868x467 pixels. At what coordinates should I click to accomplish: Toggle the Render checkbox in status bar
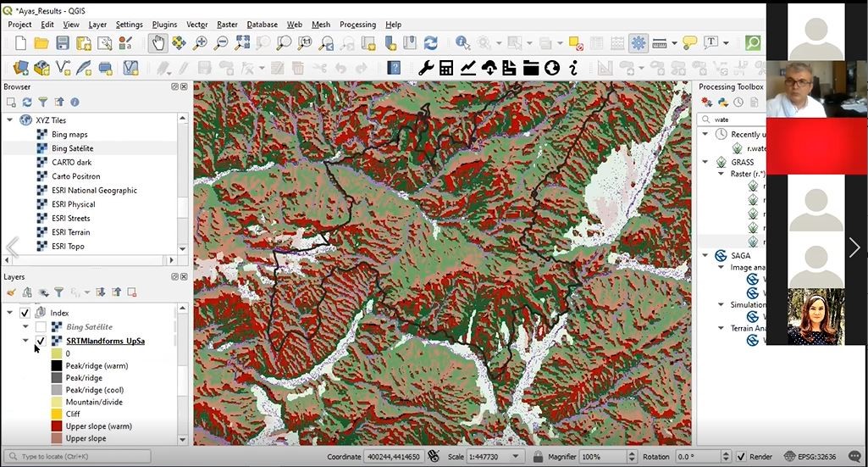(x=741, y=457)
